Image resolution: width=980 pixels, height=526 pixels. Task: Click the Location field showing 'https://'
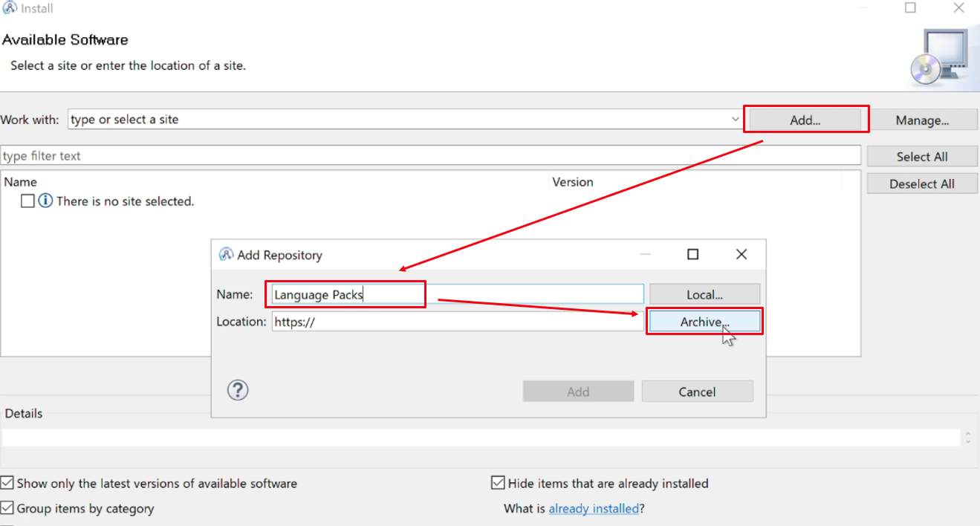pyautogui.click(x=458, y=322)
